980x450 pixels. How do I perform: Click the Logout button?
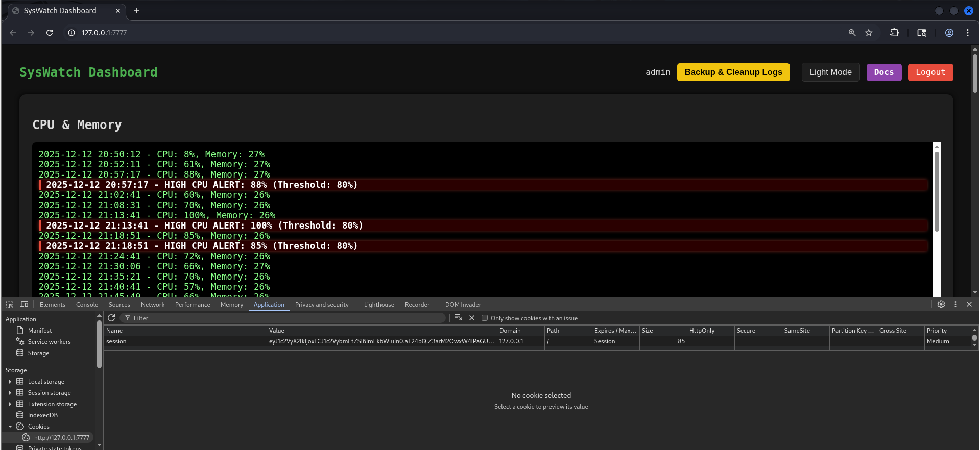coord(930,72)
